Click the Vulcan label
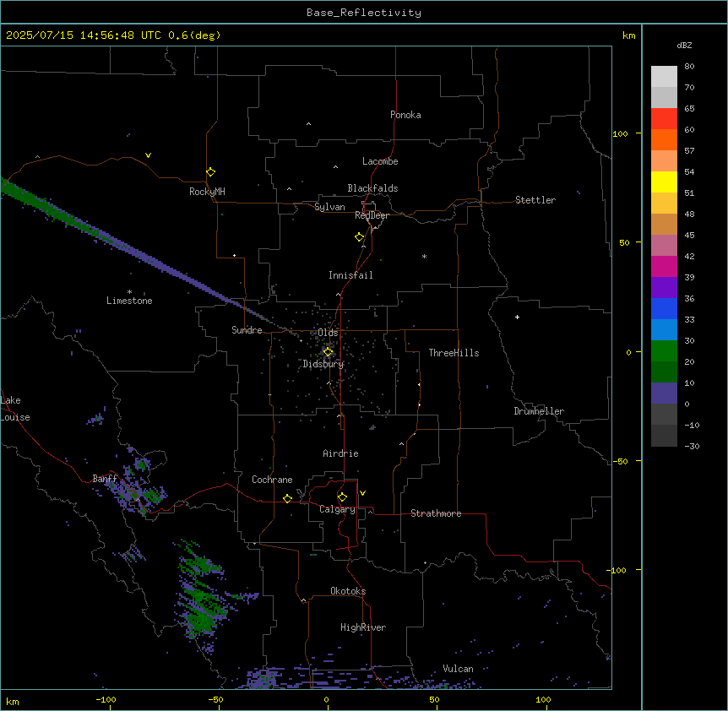728x711 pixels. 458,669
